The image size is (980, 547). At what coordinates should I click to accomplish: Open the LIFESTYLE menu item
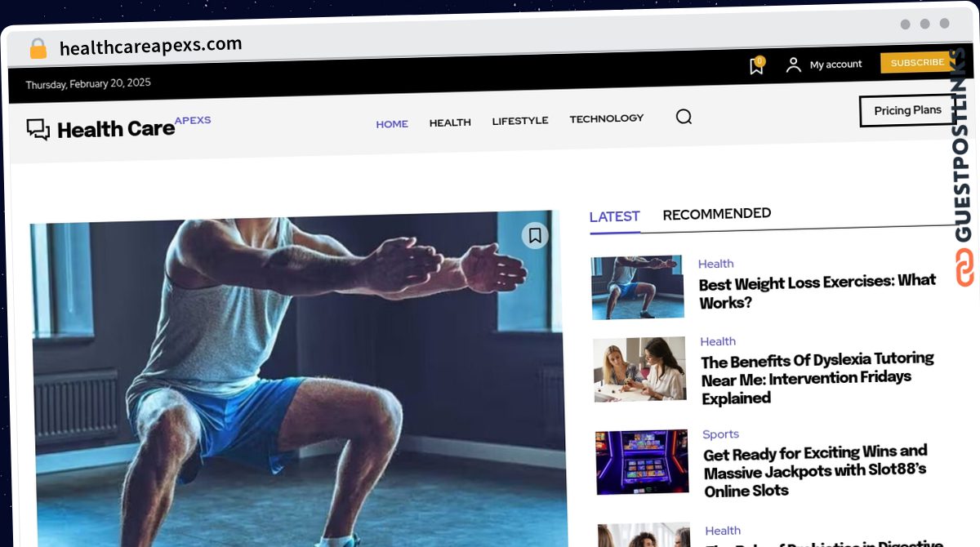click(520, 121)
